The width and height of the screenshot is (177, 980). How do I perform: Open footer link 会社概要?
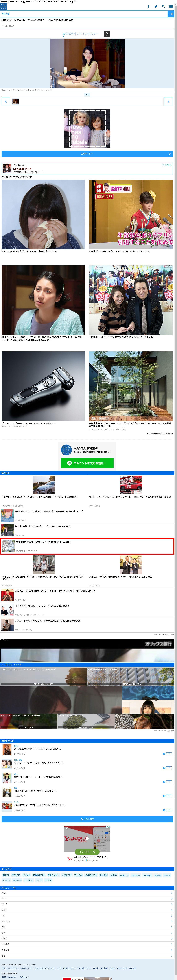point(133,968)
